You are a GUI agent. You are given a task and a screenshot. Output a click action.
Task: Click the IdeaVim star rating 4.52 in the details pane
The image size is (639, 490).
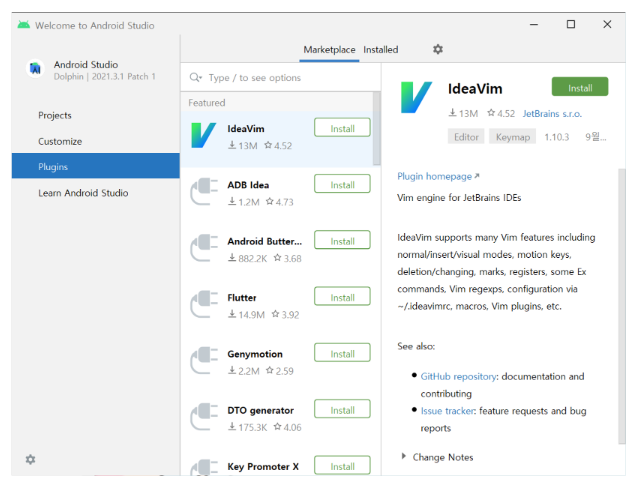pos(501,113)
